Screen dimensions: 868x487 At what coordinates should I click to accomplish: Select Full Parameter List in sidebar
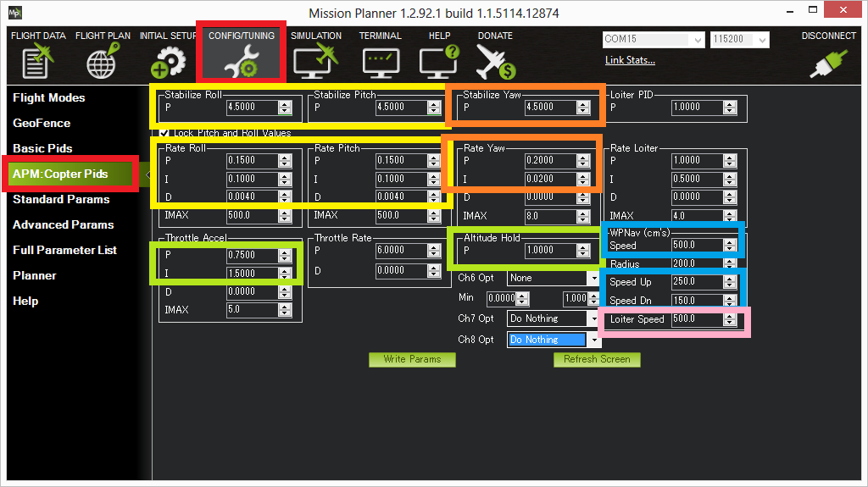pyautogui.click(x=64, y=250)
